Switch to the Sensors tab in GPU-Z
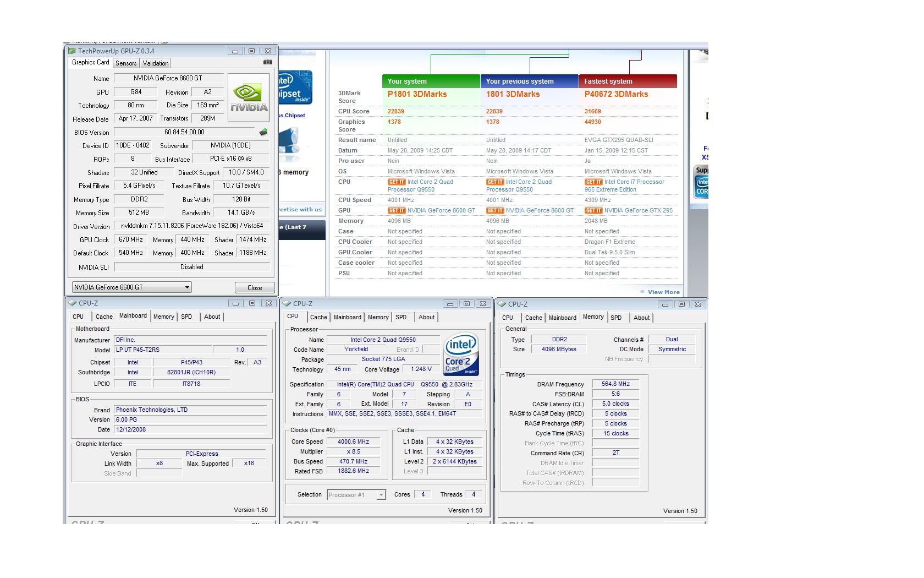This screenshot has height=578, width=924. [126, 63]
